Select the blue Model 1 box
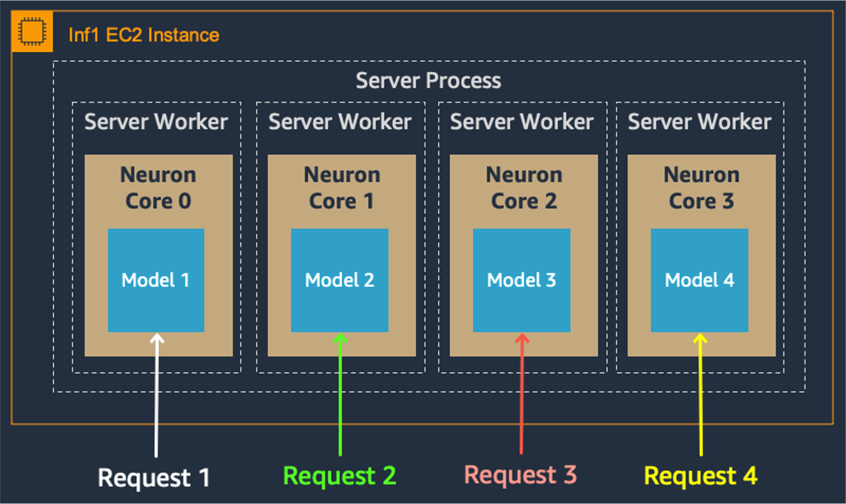846x504 pixels. coord(156,280)
